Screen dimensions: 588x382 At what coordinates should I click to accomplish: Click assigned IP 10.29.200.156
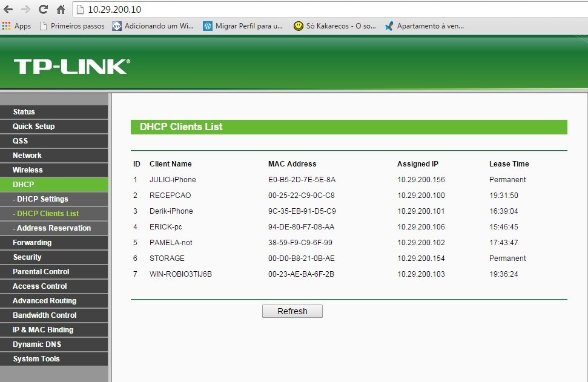(421, 180)
